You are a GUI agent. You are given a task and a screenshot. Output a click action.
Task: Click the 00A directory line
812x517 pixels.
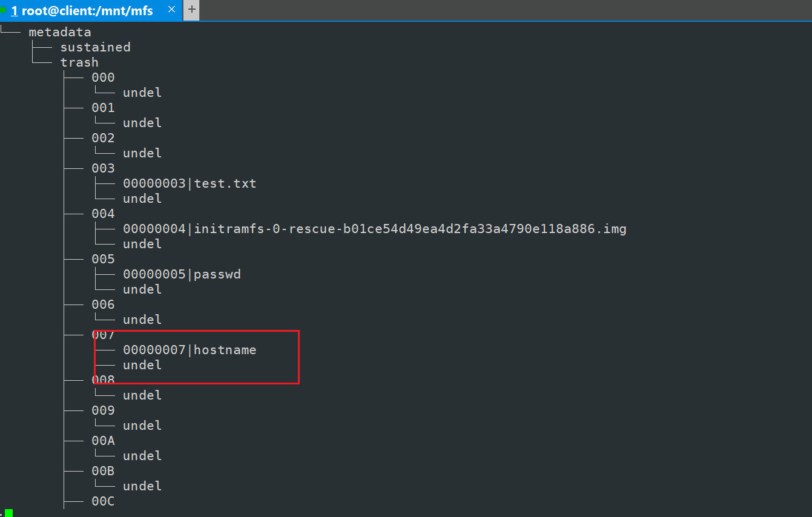(x=103, y=441)
